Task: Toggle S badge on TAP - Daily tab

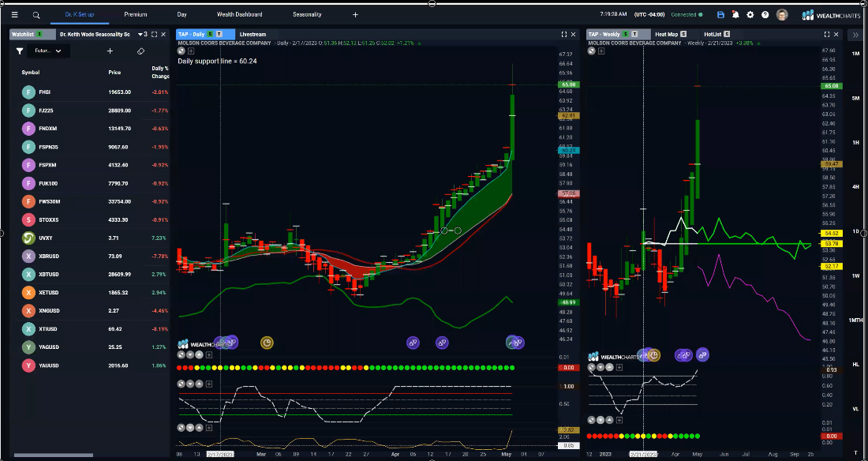Action: click(210, 35)
